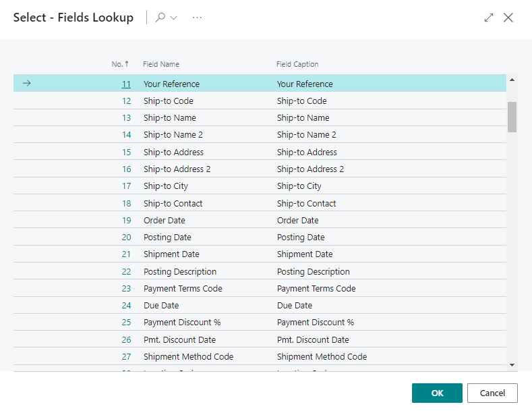Close the Fields Lookup dialog
Screen dimensions: 532x415
508,18
